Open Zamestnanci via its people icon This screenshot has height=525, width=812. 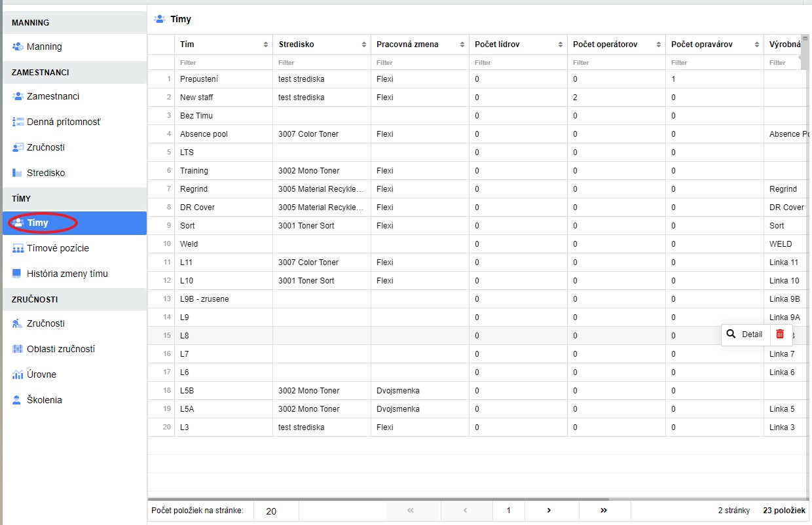[18, 96]
